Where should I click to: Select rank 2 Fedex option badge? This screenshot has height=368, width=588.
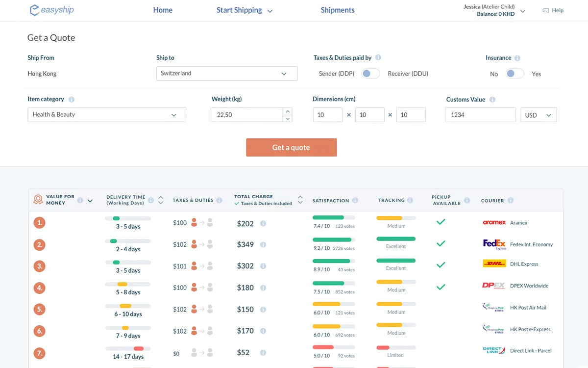coord(39,244)
